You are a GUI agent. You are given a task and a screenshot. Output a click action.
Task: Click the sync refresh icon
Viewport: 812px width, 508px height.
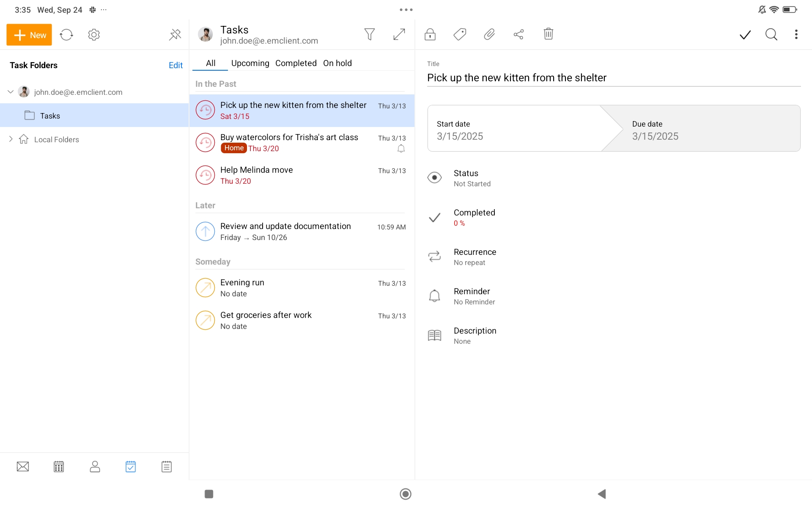pyautogui.click(x=66, y=35)
